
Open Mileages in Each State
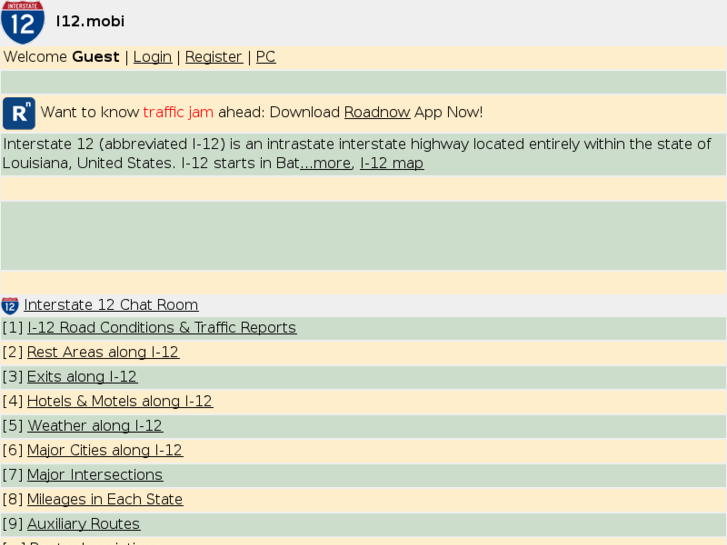105,500
